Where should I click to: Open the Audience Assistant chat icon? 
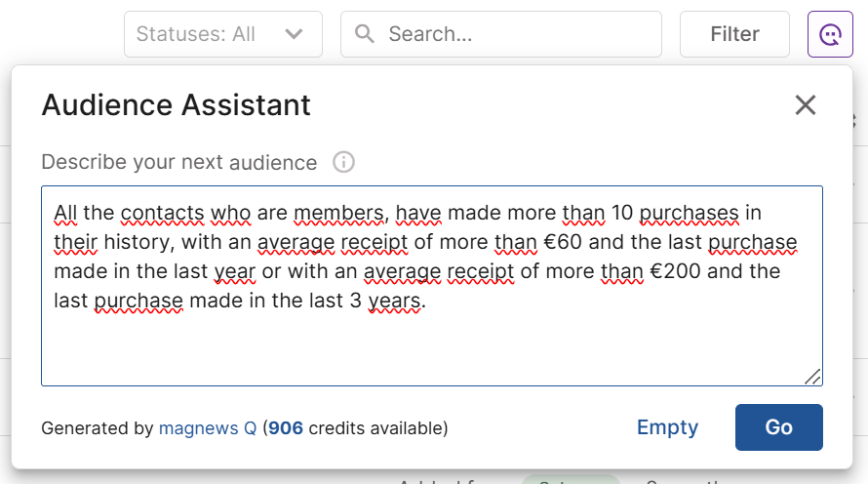(x=831, y=34)
